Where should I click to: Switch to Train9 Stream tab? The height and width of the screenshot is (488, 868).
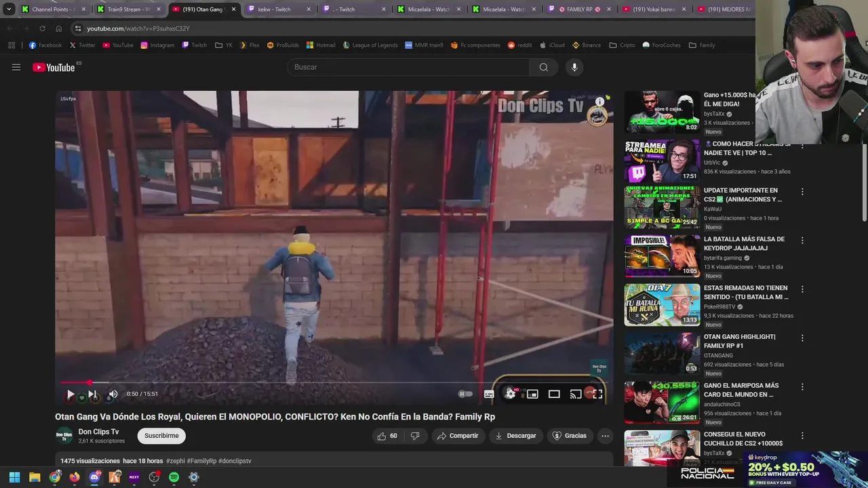(129, 9)
